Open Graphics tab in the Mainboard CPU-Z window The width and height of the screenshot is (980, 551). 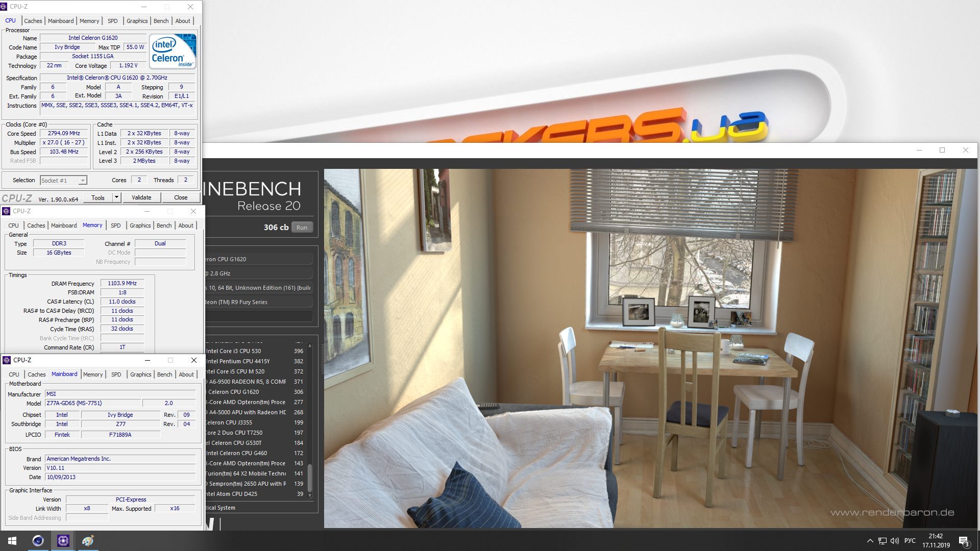141,374
